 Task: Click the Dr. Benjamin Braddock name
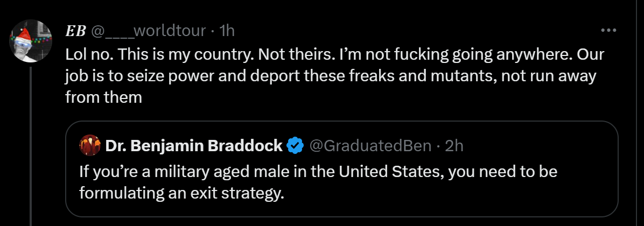(x=194, y=145)
